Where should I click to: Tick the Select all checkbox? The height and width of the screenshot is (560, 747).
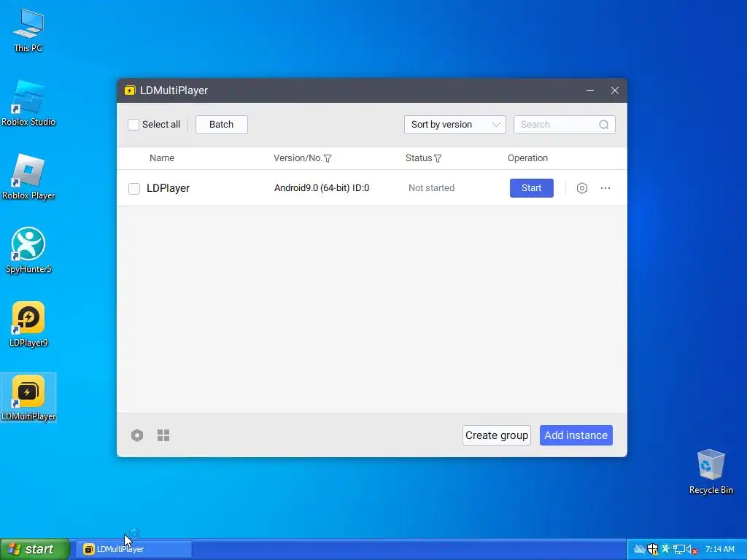133,125
